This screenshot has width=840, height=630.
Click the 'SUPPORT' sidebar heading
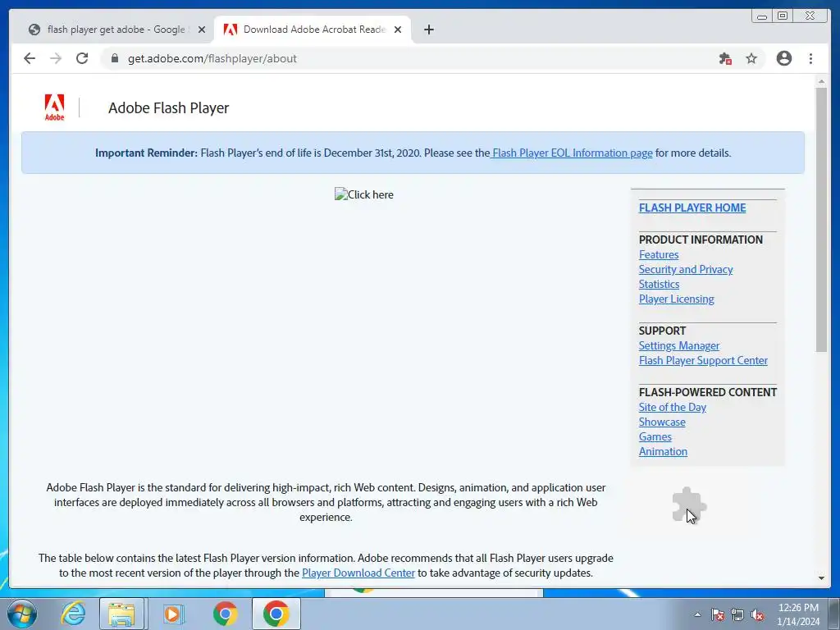tap(662, 331)
